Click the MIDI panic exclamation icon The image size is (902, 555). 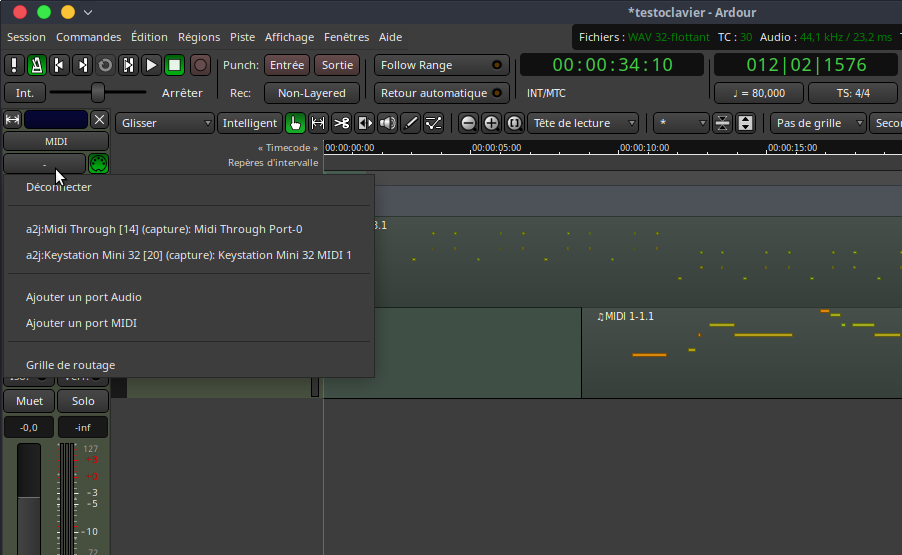tap(14, 65)
